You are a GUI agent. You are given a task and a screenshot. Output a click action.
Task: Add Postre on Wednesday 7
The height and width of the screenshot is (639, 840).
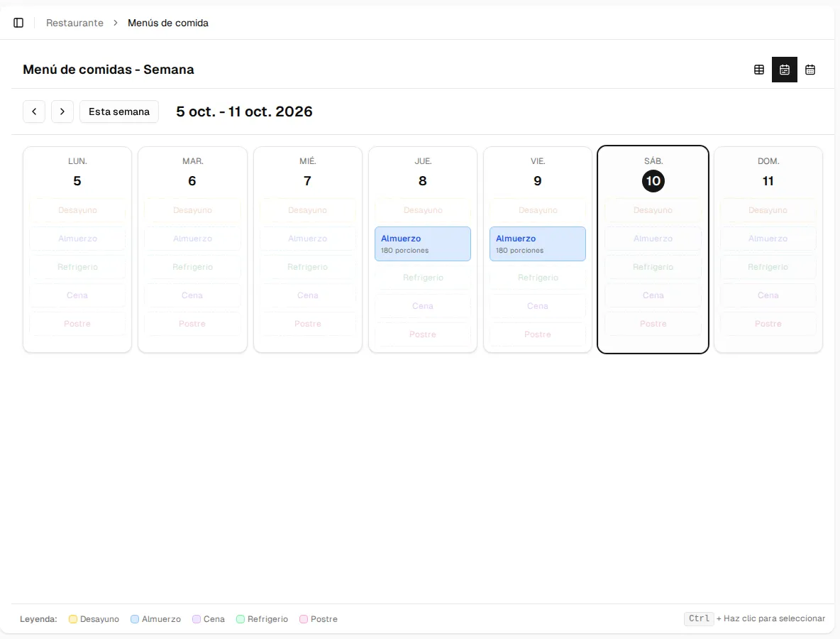coord(307,324)
